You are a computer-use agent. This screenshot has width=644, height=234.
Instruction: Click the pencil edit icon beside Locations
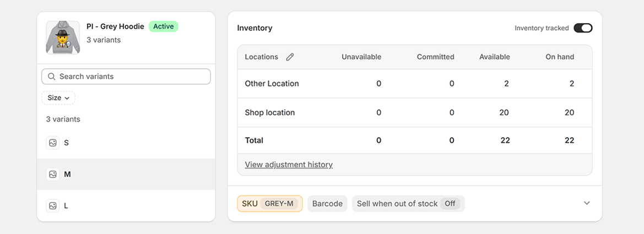click(x=290, y=57)
